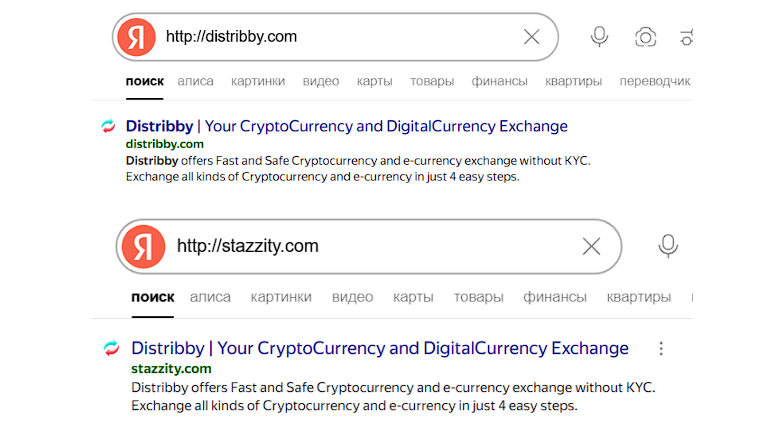Clear the stazzity.com search query
Screen dimensions: 779x439
[591, 246]
